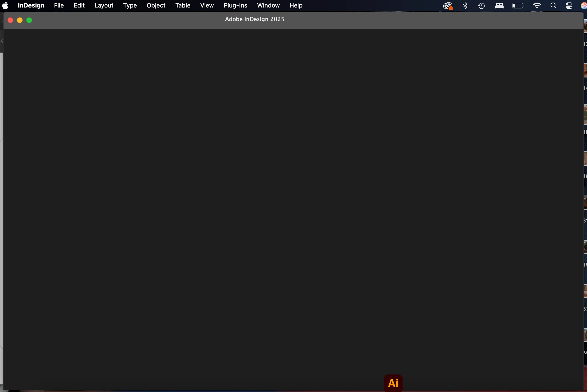Screen dimensions: 587x392
Task: Open Control Center
Action: (x=569, y=5)
